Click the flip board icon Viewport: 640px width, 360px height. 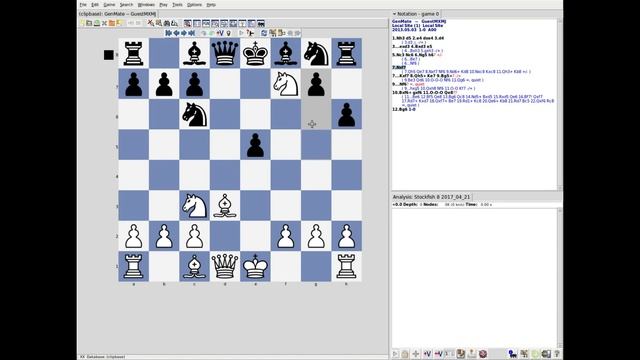[x=264, y=33]
